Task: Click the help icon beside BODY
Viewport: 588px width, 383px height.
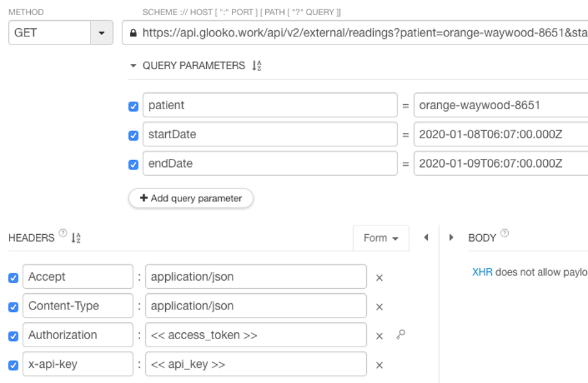Action: pyautogui.click(x=505, y=233)
